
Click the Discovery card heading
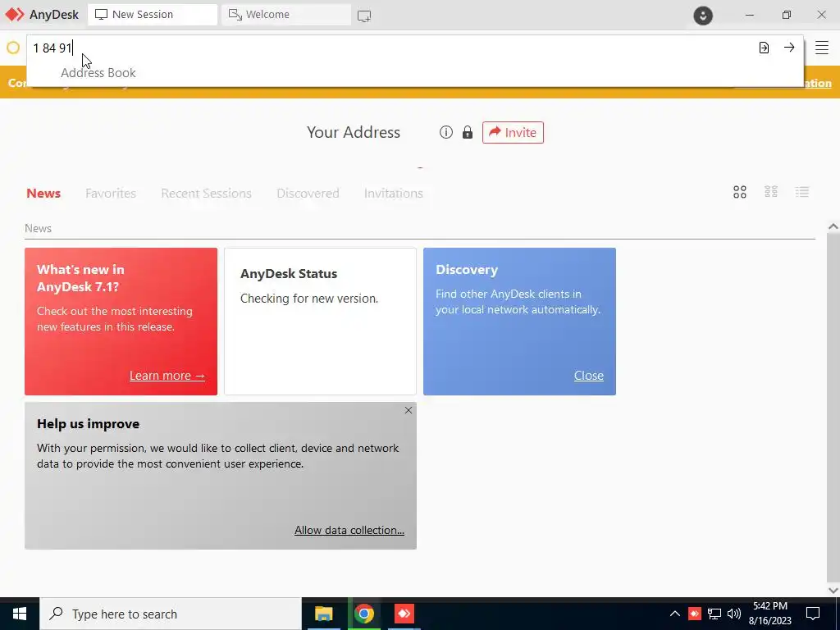pos(467,269)
